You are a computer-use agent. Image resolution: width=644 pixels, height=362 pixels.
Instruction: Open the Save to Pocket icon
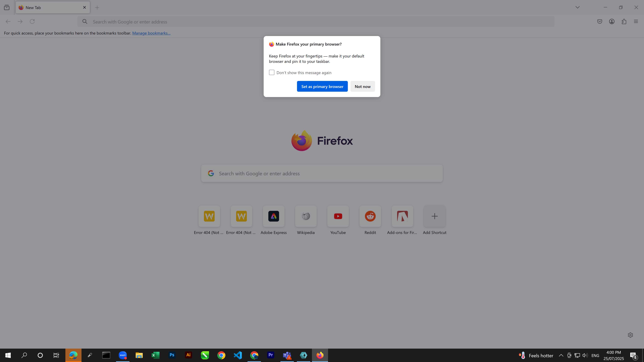tap(600, 21)
